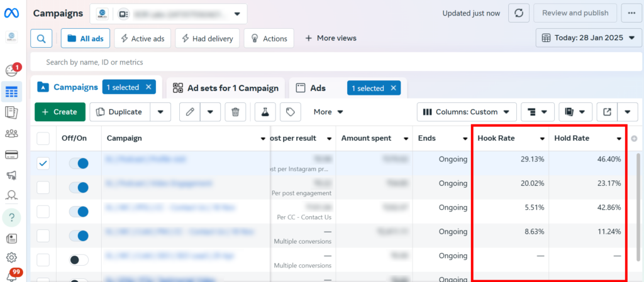
Task: Open the reports icon button
Action: click(x=575, y=112)
